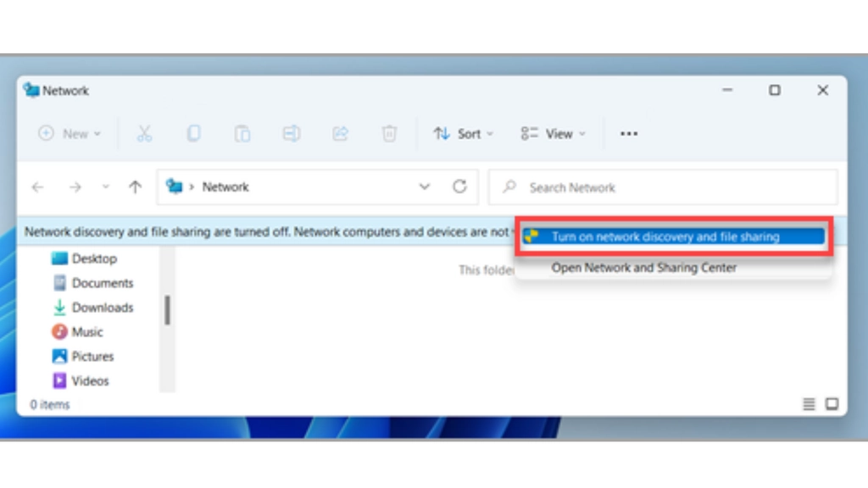Click the Network window title icon
This screenshot has height=488, width=868.
(31, 90)
